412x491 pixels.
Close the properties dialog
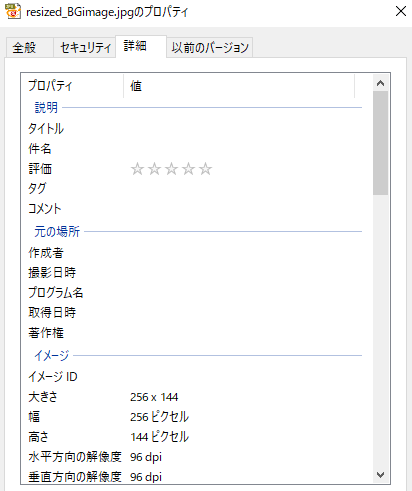point(401,11)
